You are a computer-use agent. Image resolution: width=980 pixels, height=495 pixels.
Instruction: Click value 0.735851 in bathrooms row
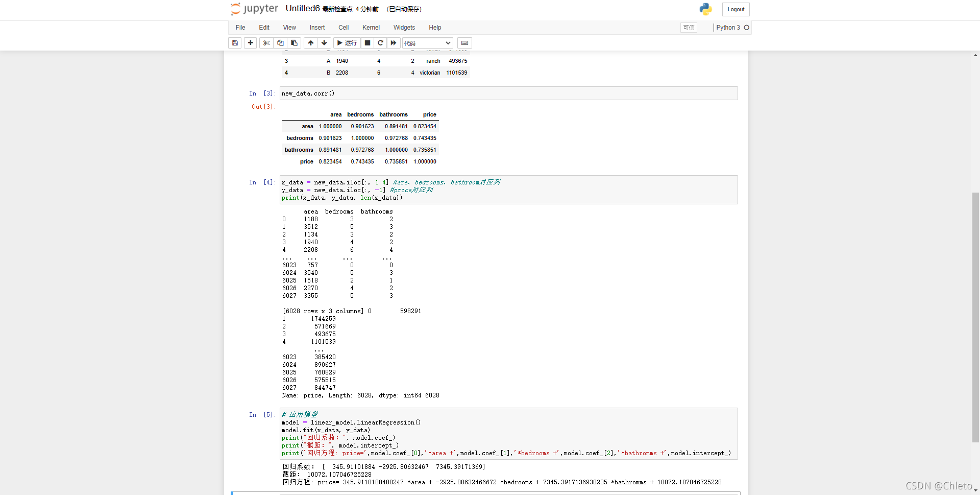pos(425,150)
